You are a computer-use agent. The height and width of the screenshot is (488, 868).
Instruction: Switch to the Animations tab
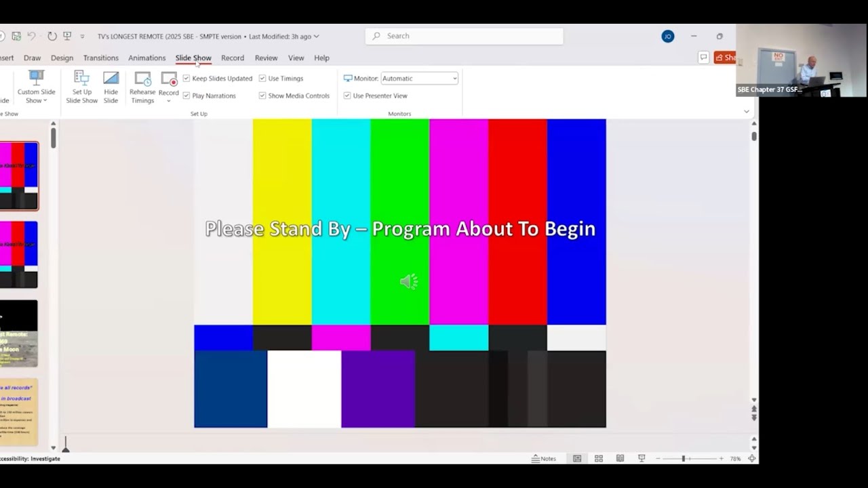pos(146,58)
